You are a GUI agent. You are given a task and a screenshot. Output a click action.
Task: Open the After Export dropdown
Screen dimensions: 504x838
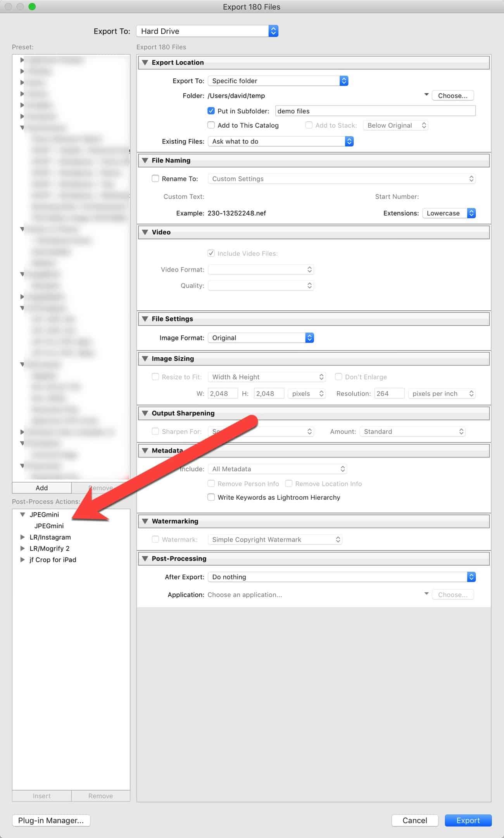[342, 577]
